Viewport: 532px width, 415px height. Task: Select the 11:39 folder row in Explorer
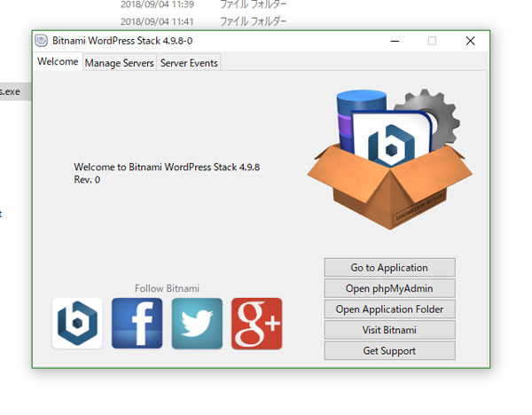coord(204,4)
